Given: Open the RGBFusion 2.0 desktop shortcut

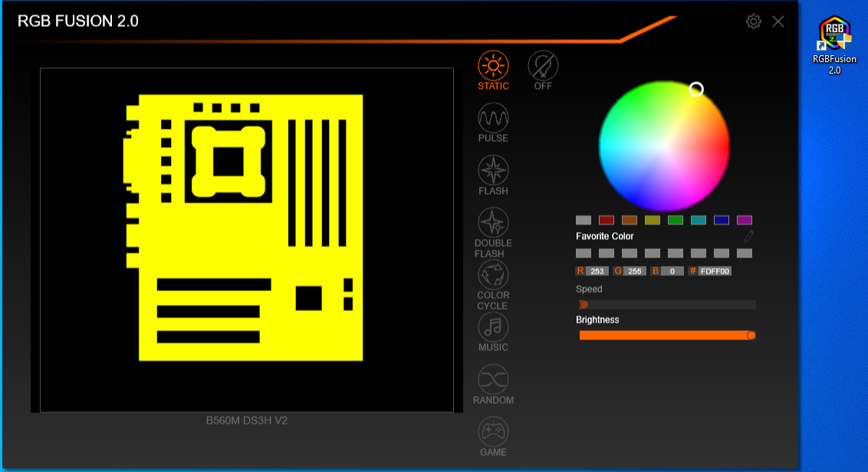Looking at the screenshot, I should point(834,45).
